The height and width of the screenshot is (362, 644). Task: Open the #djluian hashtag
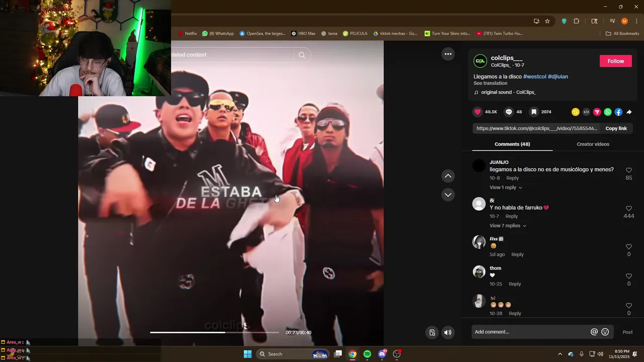(x=558, y=76)
